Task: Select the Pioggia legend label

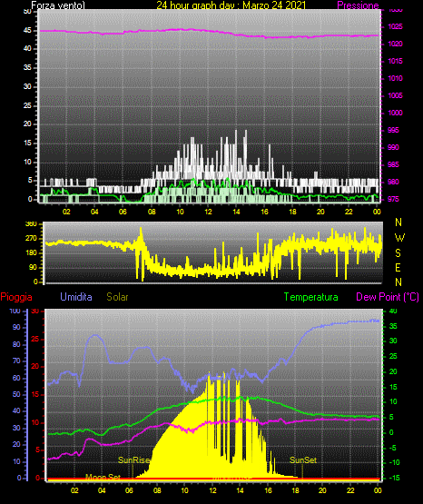Action: click(x=16, y=297)
